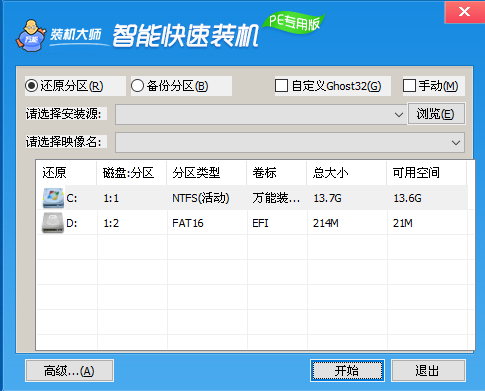
Task: Select the D: partition row label
Action: tap(72, 223)
